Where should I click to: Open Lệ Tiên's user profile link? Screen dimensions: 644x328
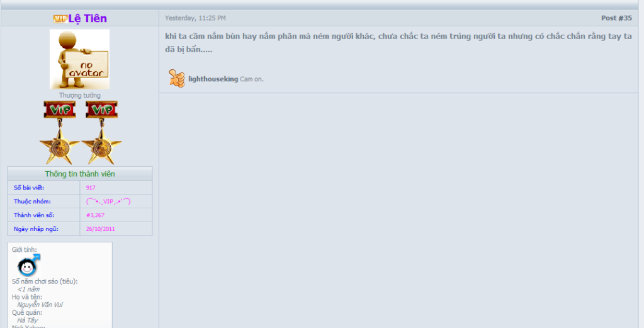click(x=88, y=18)
